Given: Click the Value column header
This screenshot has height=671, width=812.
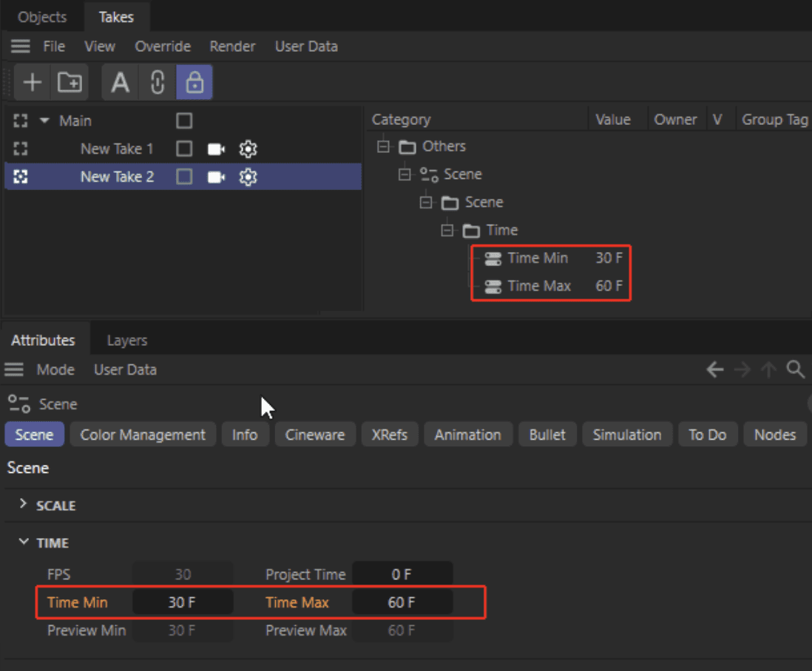Looking at the screenshot, I should pos(613,120).
